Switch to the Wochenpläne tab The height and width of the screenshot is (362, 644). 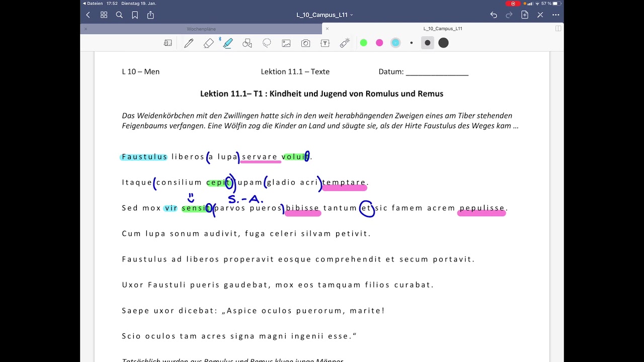pyautogui.click(x=201, y=29)
